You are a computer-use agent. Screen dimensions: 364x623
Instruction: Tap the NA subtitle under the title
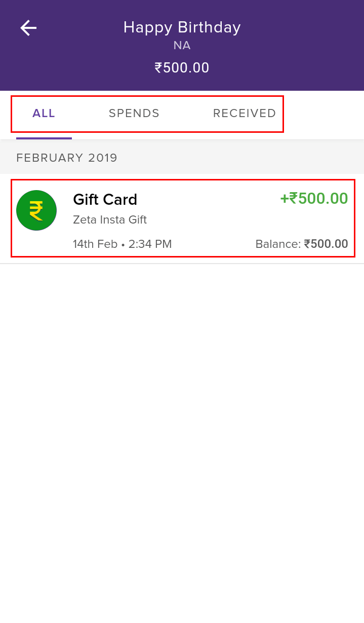tap(182, 46)
